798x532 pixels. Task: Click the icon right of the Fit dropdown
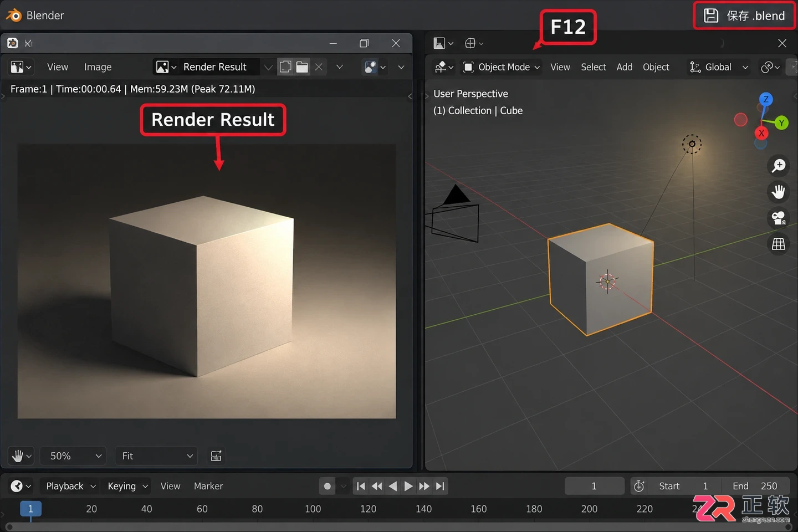216,456
